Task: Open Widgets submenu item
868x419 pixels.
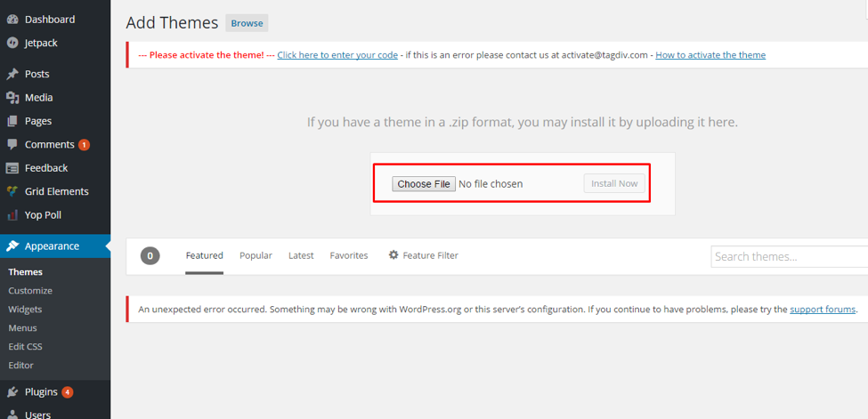Action: pyautogui.click(x=25, y=310)
